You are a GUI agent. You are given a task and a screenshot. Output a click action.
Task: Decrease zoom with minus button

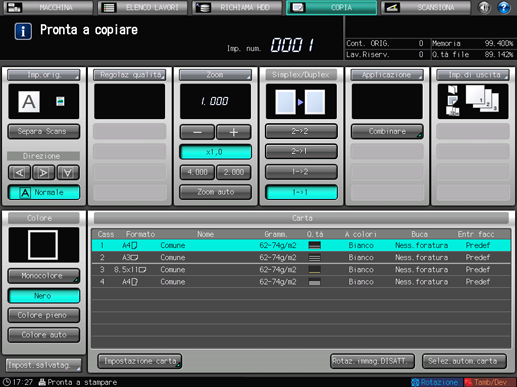click(x=197, y=132)
